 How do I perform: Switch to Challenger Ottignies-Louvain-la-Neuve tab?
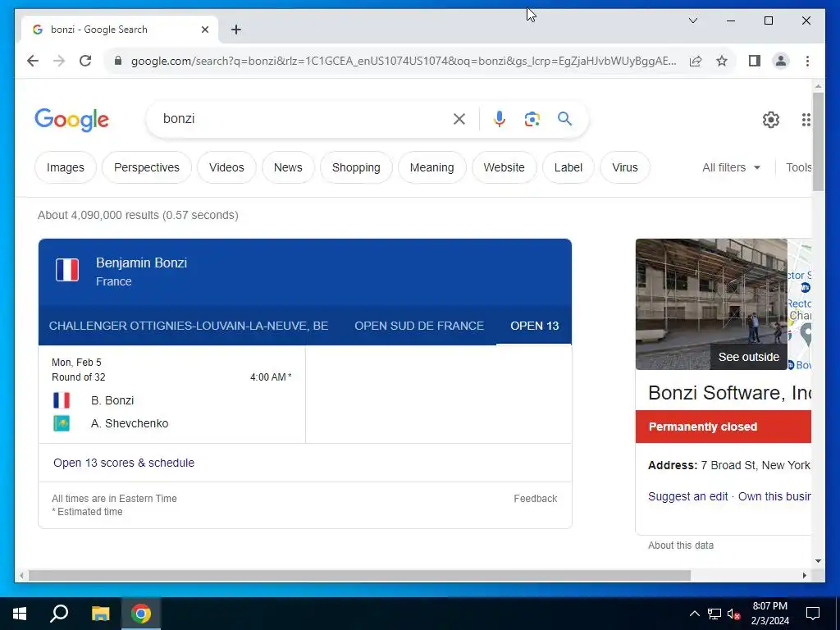[x=189, y=326]
